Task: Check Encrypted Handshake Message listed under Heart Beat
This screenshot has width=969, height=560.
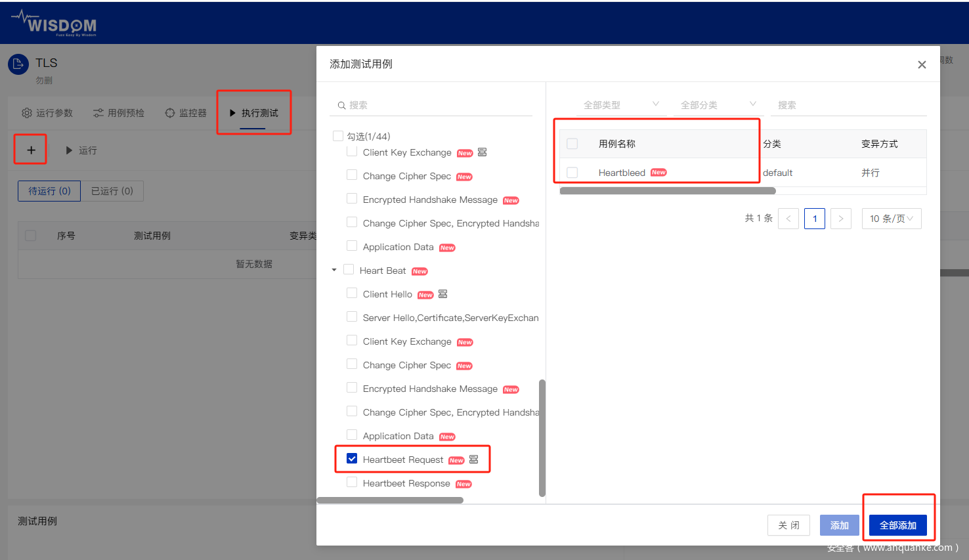Action: pyautogui.click(x=352, y=388)
